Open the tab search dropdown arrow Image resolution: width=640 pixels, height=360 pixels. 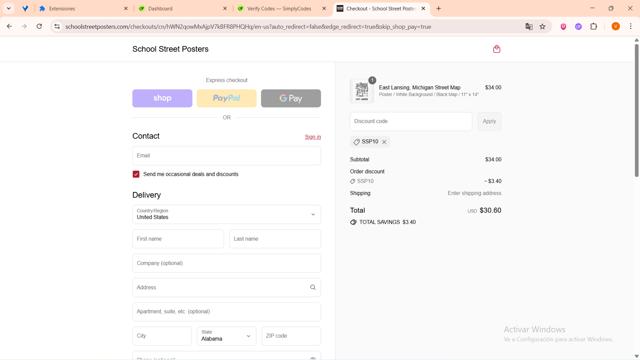pyautogui.click(x=8, y=8)
